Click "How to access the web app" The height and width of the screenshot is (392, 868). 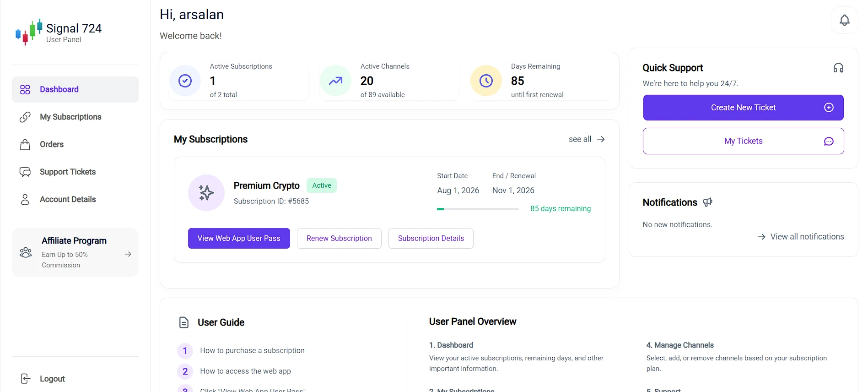(x=245, y=371)
